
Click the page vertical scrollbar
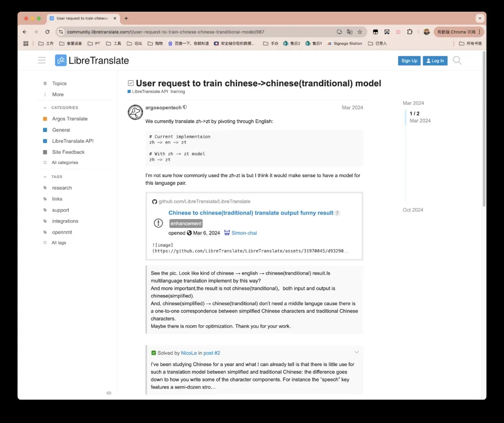pos(484,129)
